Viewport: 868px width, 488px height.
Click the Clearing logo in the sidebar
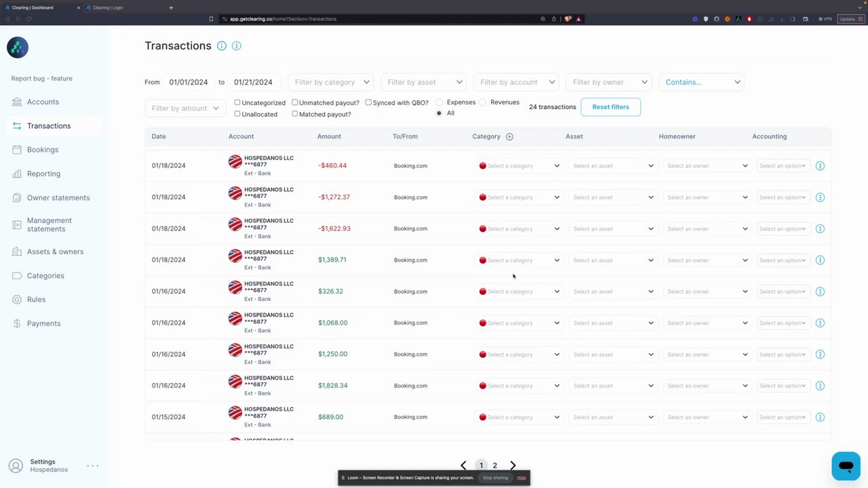click(x=18, y=47)
